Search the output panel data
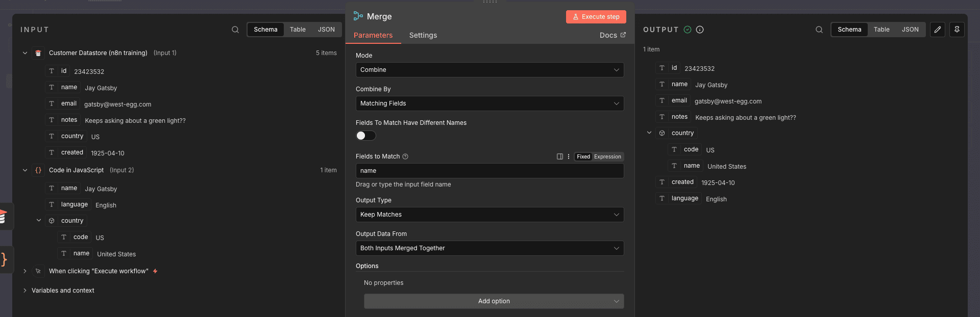Viewport: 980px width, 317px height. click(819, 30)
